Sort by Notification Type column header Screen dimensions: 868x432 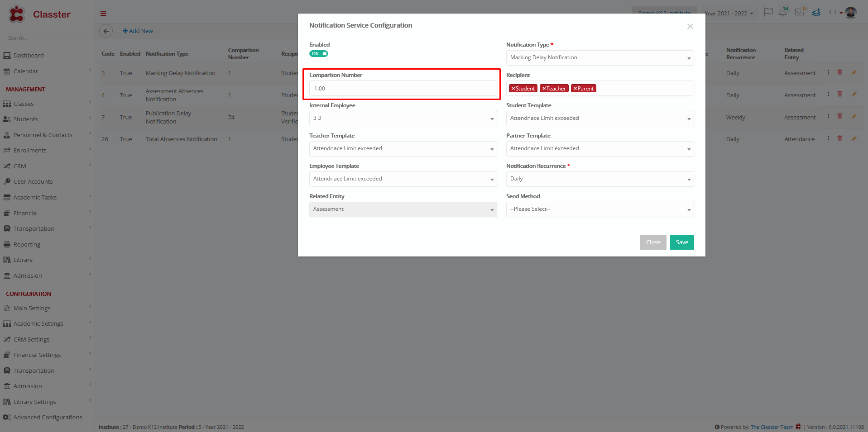[167, 54]
